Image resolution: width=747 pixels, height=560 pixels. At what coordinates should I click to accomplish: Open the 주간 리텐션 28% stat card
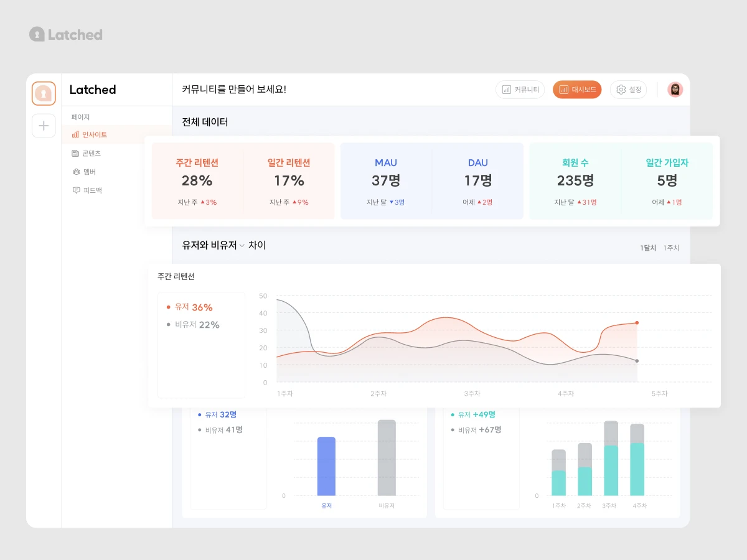coord(197,181)
